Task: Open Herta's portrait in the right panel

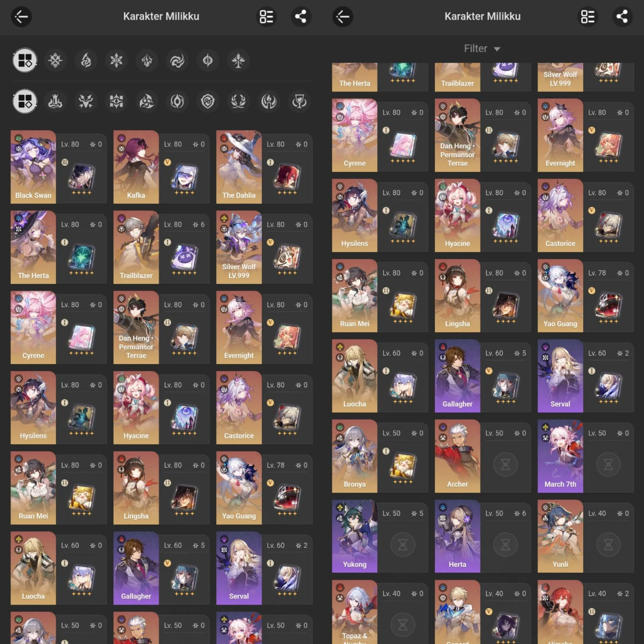Action: [458, 536]
